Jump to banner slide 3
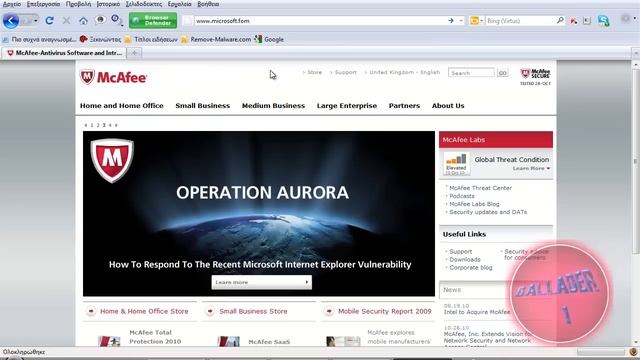Image resolution: width=640 pixels, height=360 pixels. (104, 125)
